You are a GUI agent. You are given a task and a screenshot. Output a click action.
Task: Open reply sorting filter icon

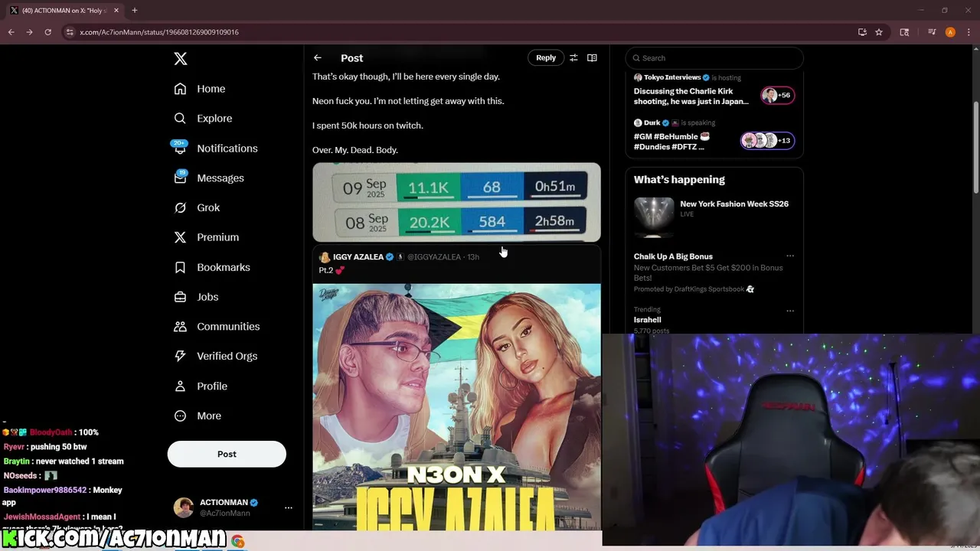[x=573, y=58]
